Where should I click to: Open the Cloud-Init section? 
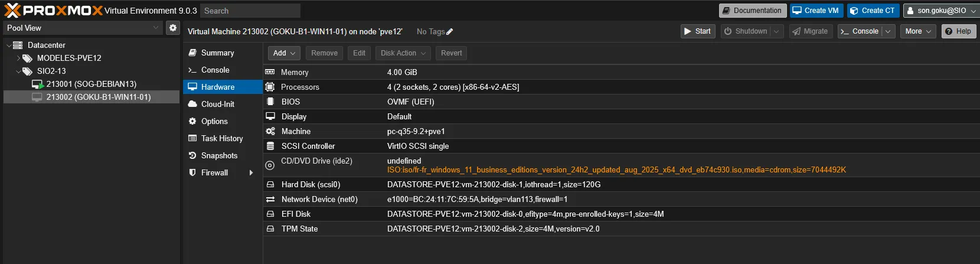(217, 104)
